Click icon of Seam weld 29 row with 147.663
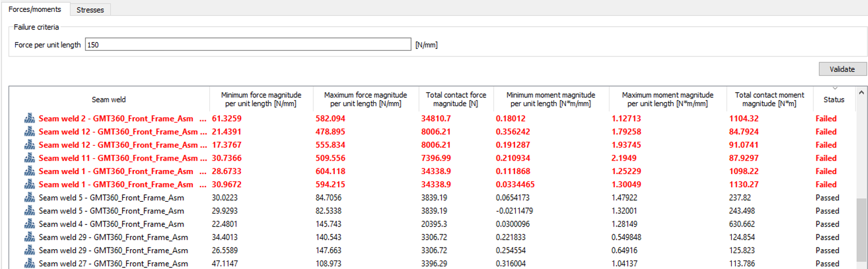This screenshot has width=868, height=269. tap(29, 250)
